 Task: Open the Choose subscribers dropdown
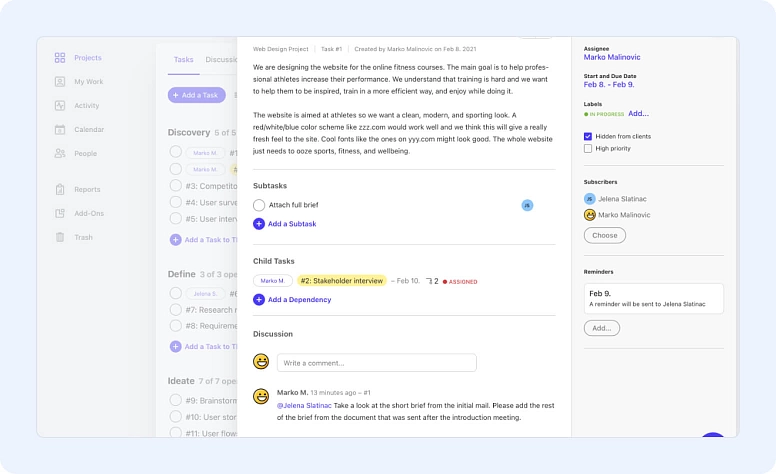tap(604, 236)
